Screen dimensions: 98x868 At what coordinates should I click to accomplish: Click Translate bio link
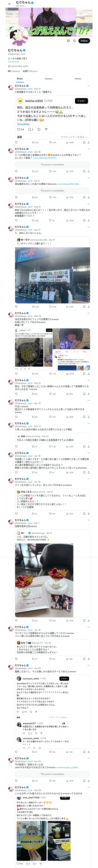(x=14, y=62)
